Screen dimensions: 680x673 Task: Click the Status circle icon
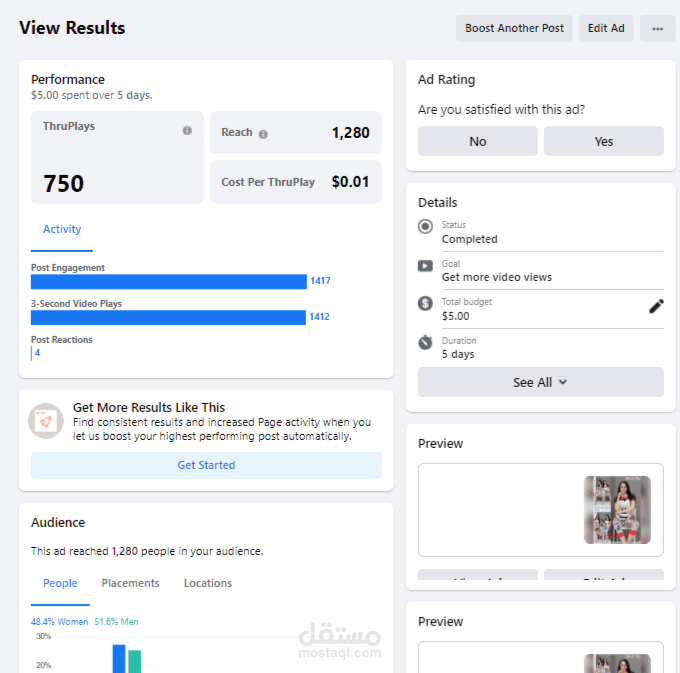point(425,226)
